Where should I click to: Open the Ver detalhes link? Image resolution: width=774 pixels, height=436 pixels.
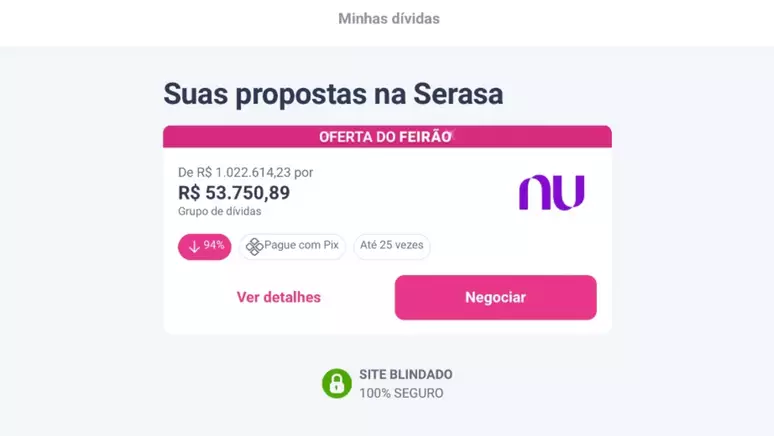click(x=278, y=297)
